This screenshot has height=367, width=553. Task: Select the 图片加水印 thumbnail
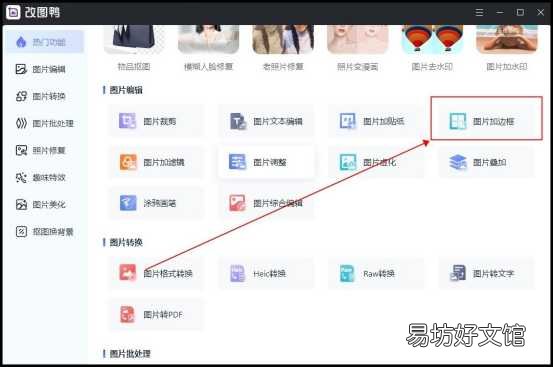click(x=507, y=39)
